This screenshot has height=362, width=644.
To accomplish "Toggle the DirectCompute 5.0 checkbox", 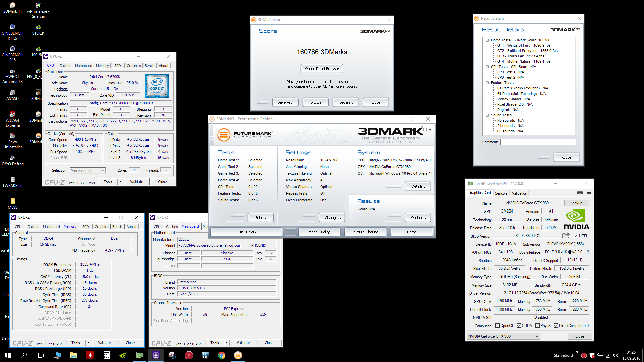I will click(556, 326).
